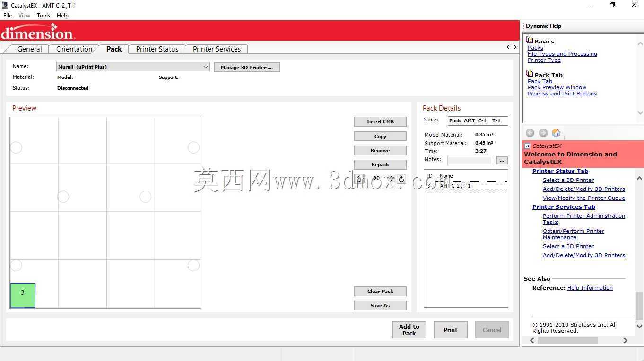Open View/Modify the Printer Queue link
This screenshot has height=361, width=644.
click(584, 198)
